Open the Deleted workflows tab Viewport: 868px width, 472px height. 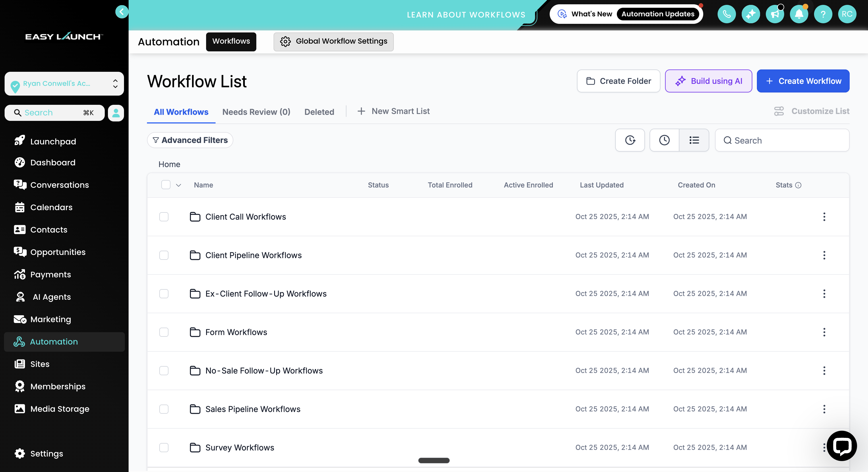(319, 112)
